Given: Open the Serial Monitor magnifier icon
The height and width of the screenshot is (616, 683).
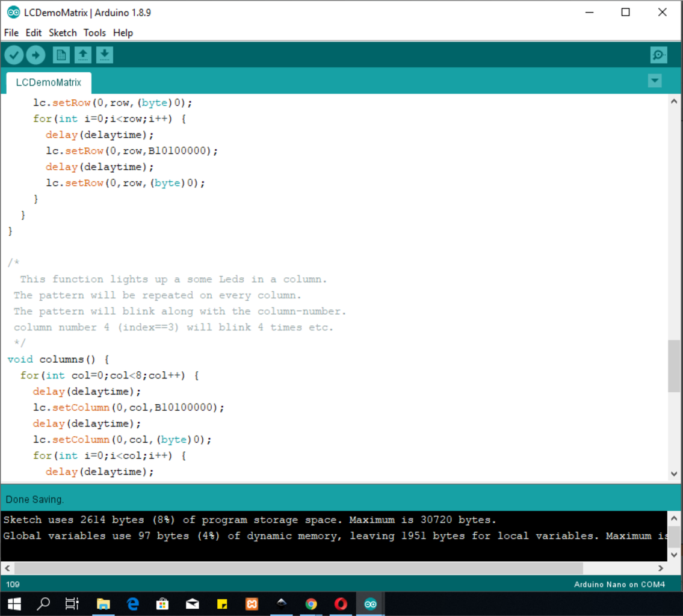Looking at the screenshot, I should 658,55.
